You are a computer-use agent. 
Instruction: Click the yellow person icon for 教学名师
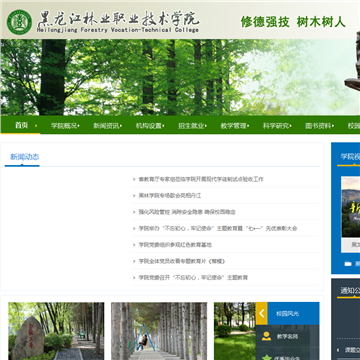pos(266,336)
